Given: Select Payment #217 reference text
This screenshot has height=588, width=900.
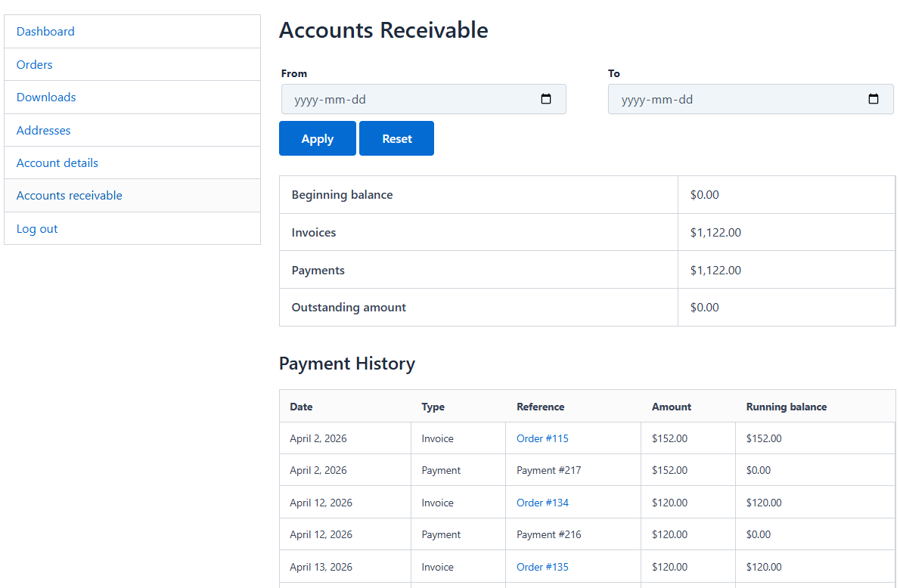Looking at the screenshot, I should point(549,470).
